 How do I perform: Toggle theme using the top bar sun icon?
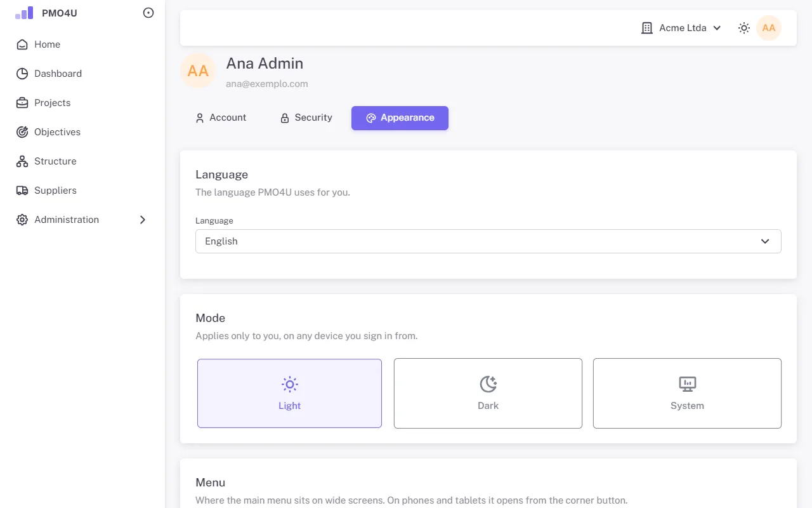pos(744,28)
